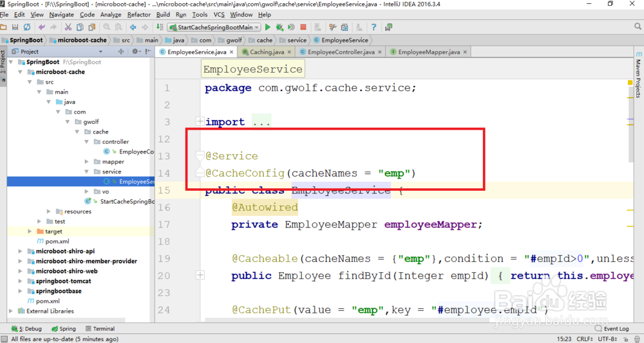Click the Redo arrow icon
This screenshot has width=644, height=343.
[53, 27]
